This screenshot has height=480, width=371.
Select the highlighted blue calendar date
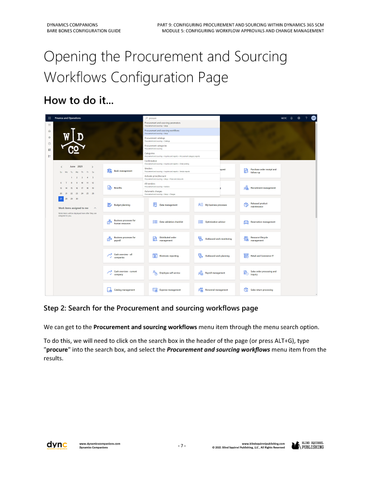click(x=61, y=199)
